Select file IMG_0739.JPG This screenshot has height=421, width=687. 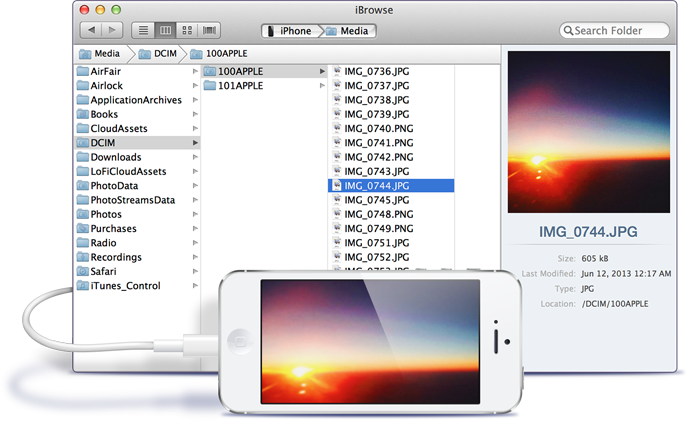tap(391, 114)
